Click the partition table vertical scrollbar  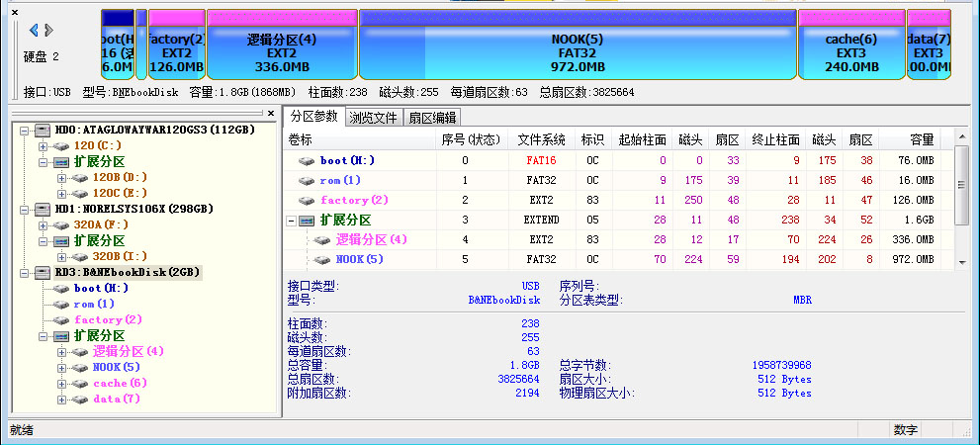[x=961, y=184]
